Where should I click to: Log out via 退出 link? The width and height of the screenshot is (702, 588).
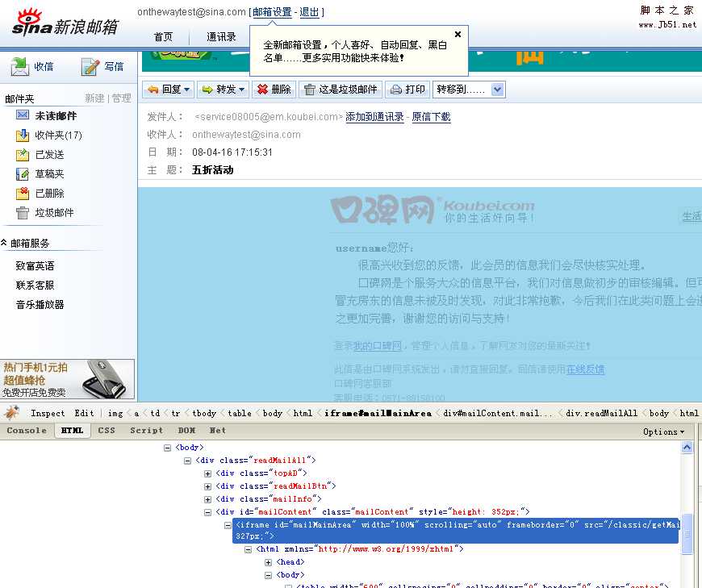[x=309, y=12]
